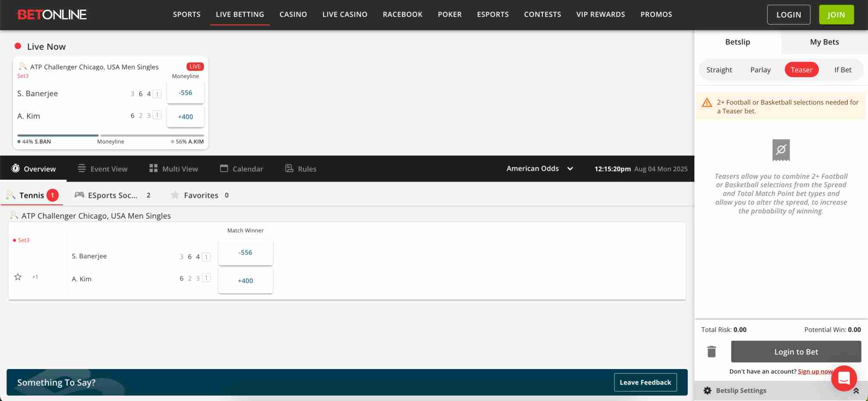
Task: Click the red Live Now dot indicator
Action: point(18,46)
